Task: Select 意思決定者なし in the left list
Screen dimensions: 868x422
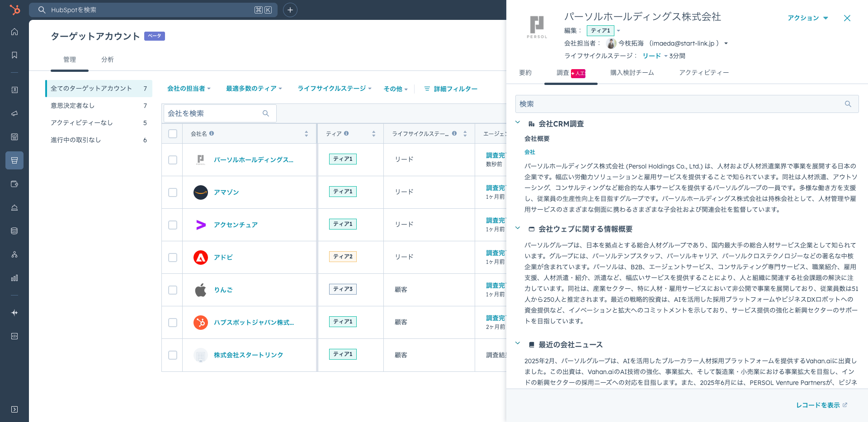Action: [x=73, y=106]
